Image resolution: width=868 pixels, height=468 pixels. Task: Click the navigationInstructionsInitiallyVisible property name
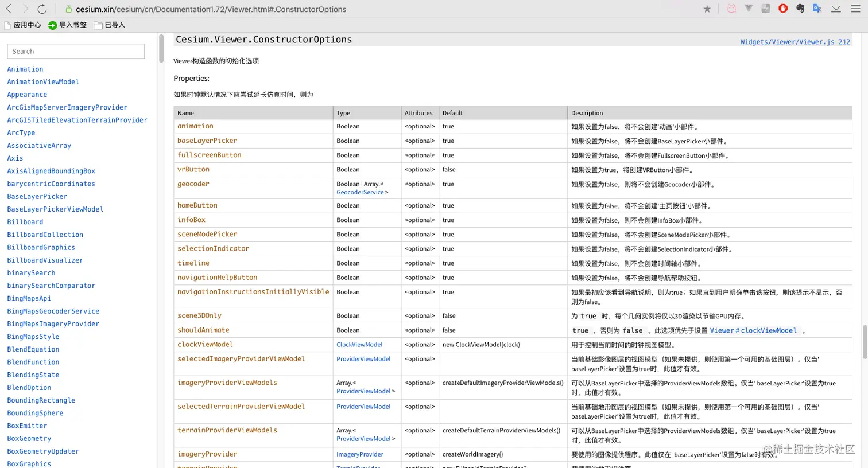(253, 292)
